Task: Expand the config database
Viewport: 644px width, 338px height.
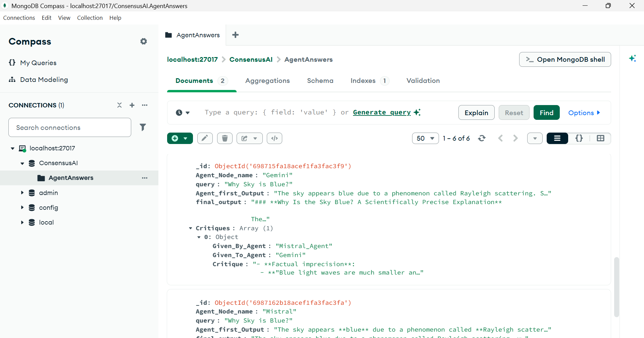Action: coord(22,207)
